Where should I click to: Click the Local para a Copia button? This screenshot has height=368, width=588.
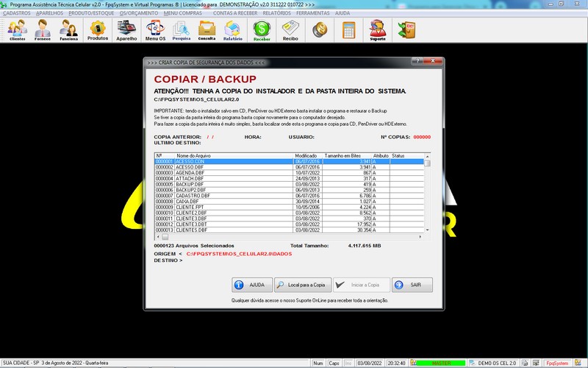tap(303, 285)
